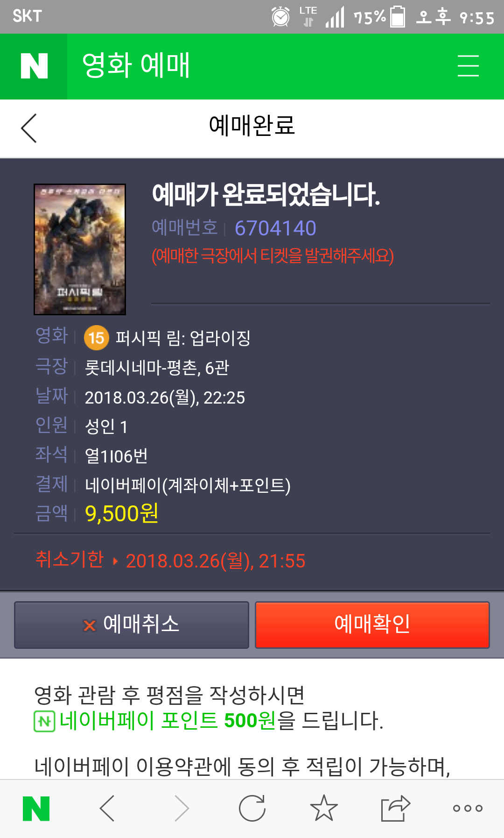Confirm the reservation with 예매확인 button

372,625
